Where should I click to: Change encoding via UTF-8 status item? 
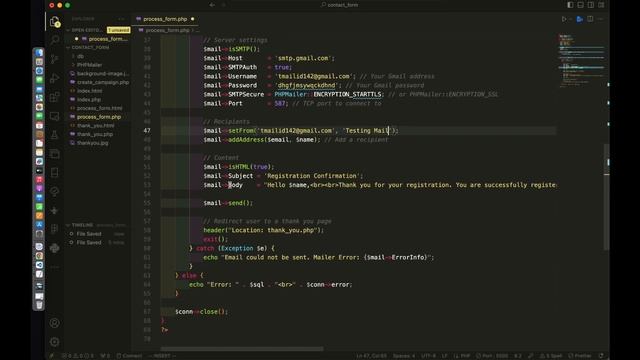(428, 356)
